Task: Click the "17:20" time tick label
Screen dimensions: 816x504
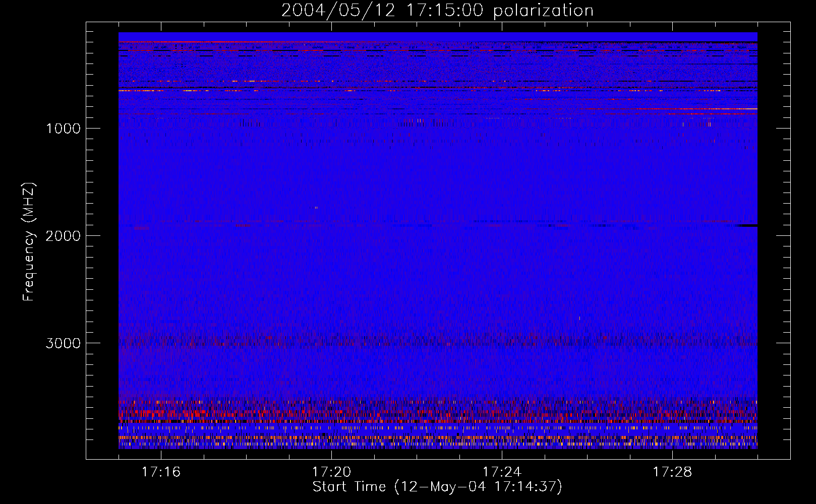Action: (x=331, y=472)
